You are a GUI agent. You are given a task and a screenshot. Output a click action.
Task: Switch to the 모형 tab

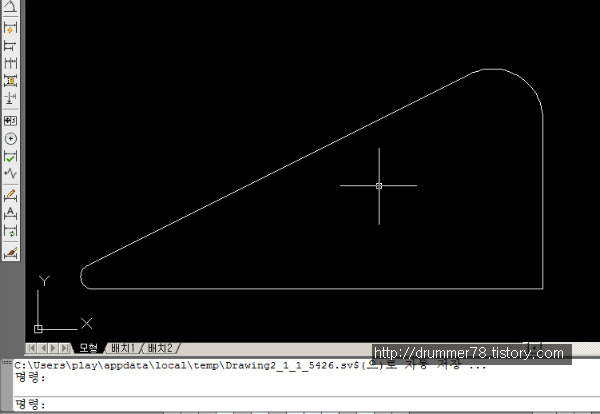[88, 348]
